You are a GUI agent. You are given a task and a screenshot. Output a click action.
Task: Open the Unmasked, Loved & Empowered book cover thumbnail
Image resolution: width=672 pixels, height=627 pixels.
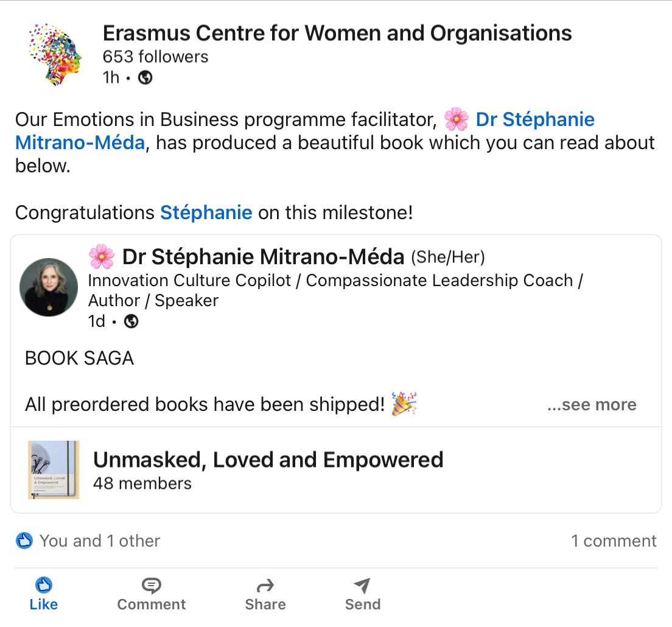54,470
